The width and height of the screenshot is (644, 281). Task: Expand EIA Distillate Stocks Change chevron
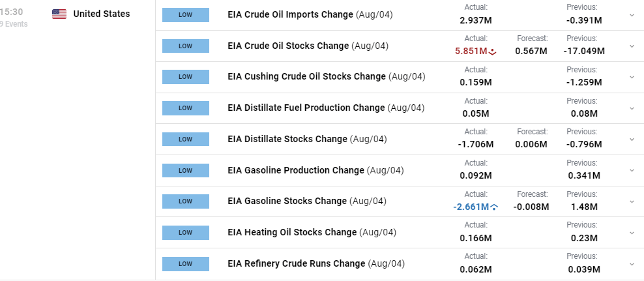632,140
